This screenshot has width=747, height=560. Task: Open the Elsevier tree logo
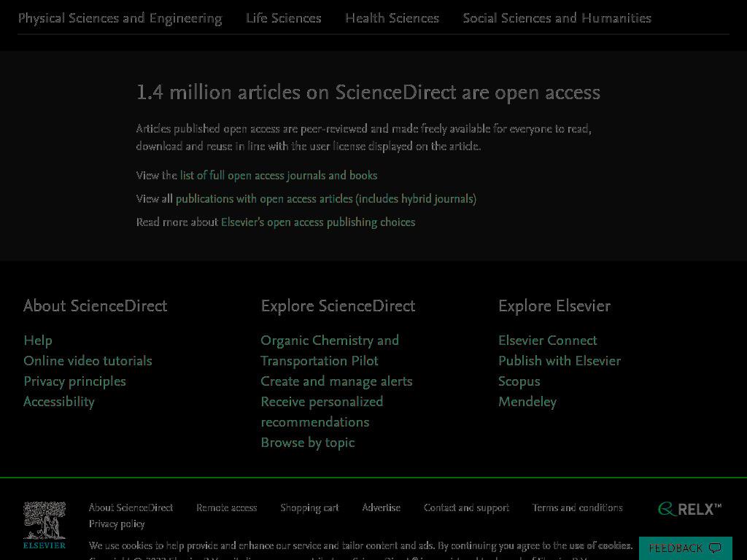[x=44, y=525]
